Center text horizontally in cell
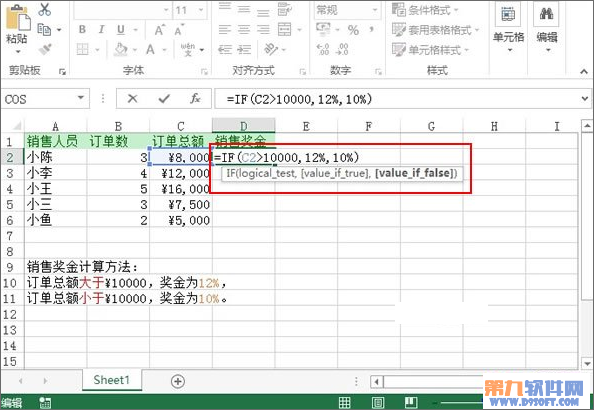The image size is (594, 410). pyautogui.click(x=244, y=30)
